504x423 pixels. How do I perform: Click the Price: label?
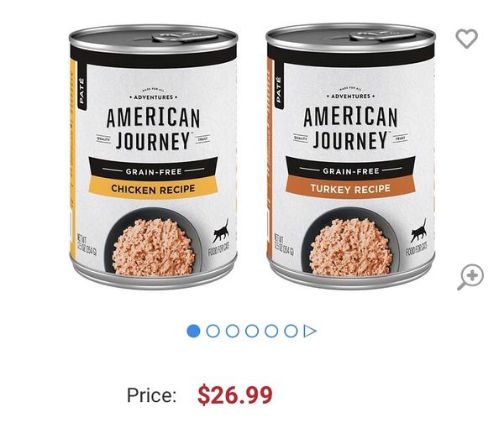tap(152, 395)
